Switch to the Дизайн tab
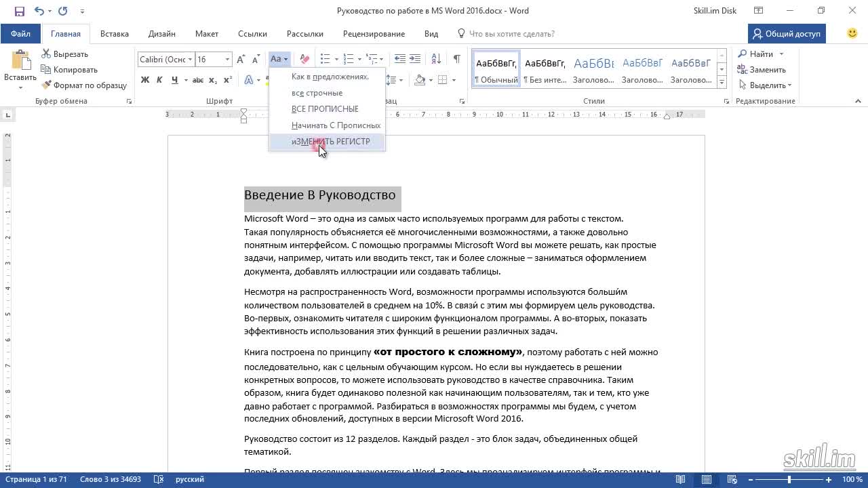 click(162, 34)
